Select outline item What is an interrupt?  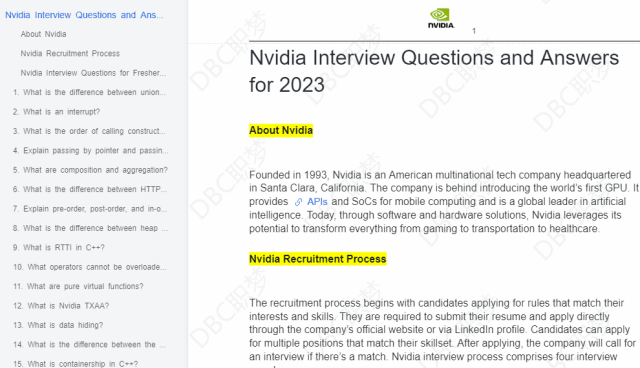[56, 112]
